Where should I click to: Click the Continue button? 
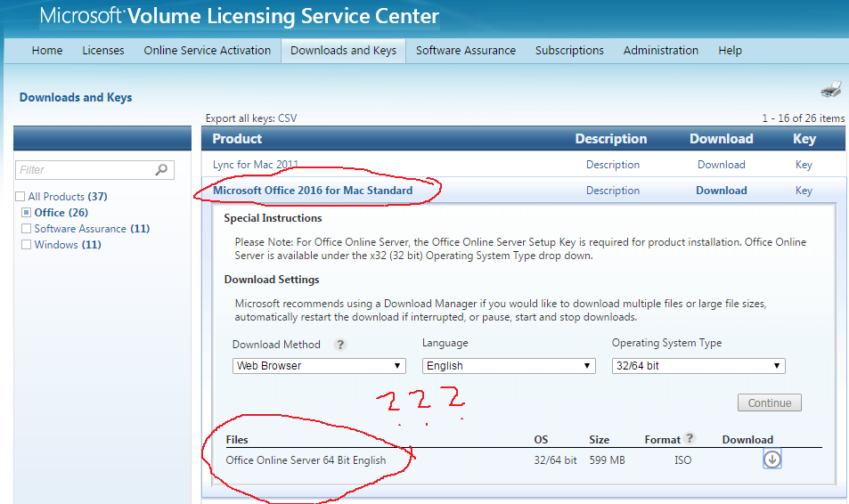tap(770, 402)
